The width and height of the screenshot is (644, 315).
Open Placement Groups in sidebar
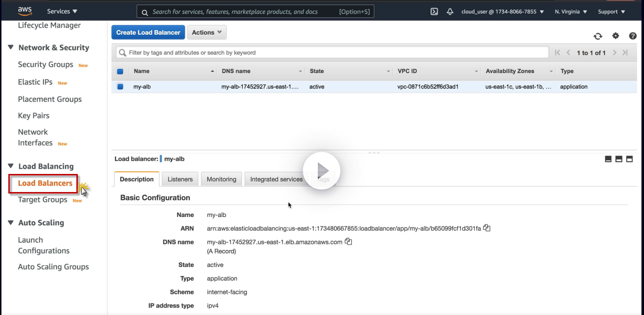(50, 99)
